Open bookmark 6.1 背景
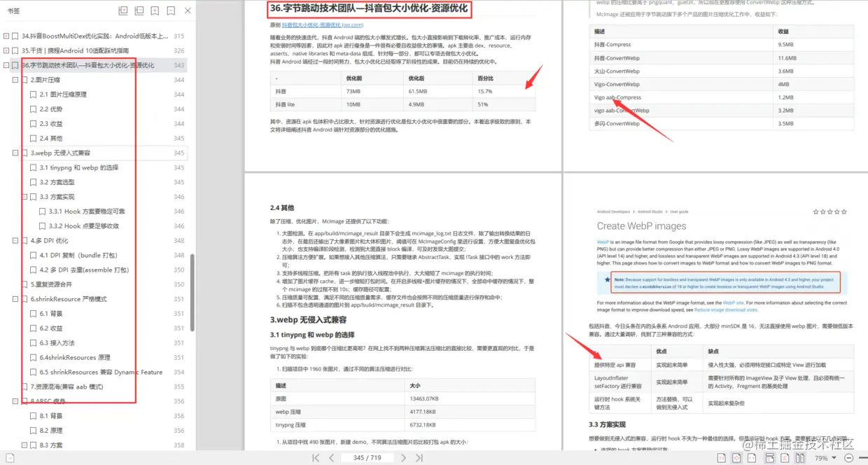Image resolution: width=868 pixels, height=465 pixels. (51, 314)
